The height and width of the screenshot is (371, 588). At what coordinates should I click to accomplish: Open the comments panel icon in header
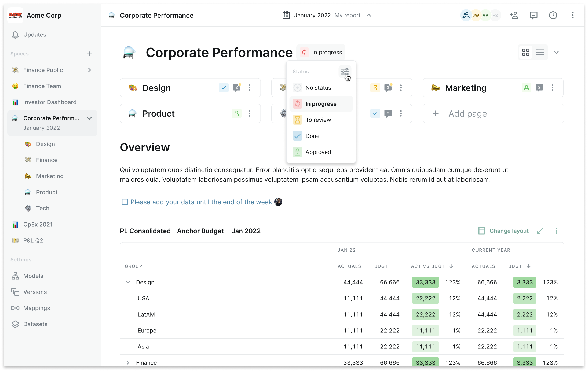click(534, 15)
